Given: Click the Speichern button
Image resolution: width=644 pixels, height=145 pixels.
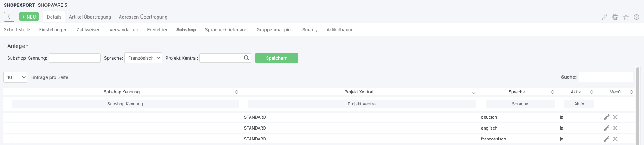Looking at the screenshot, I should point(277,58).
